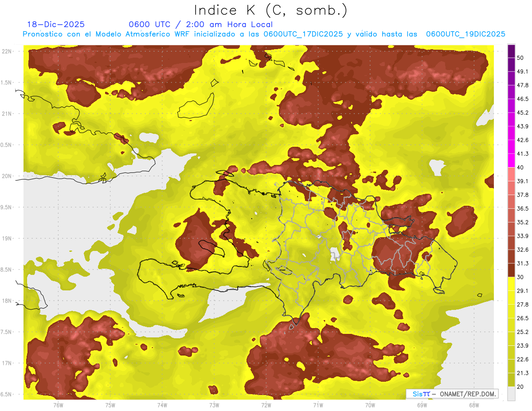The image size is (532, 411).
Task: Click the longitude axis label '73W'
Action: click(x=214, y=405)
